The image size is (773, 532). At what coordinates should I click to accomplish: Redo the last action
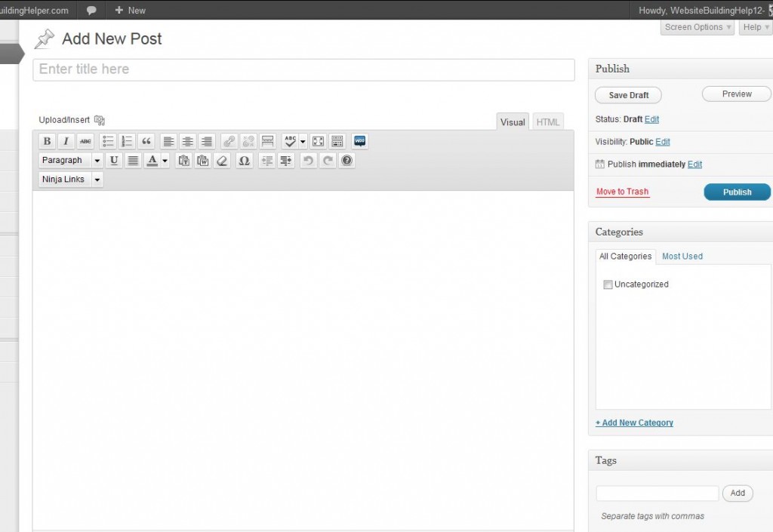(328, 161)
